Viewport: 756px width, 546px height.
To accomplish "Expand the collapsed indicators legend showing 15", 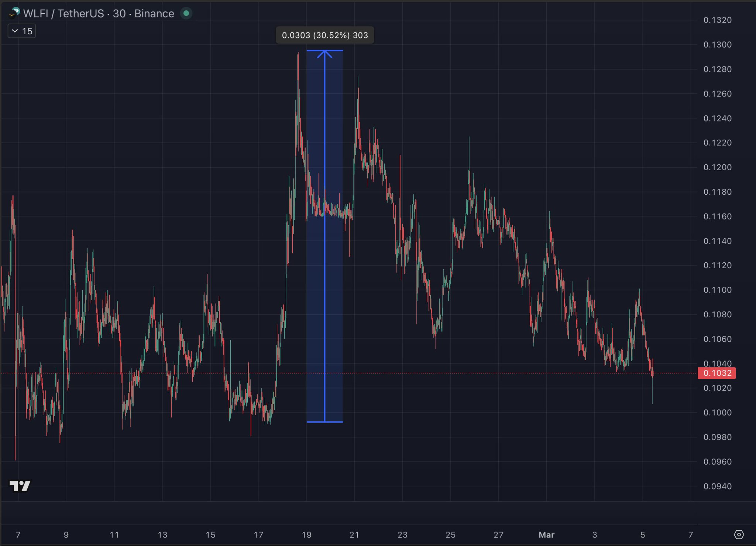I will point(22,31).
